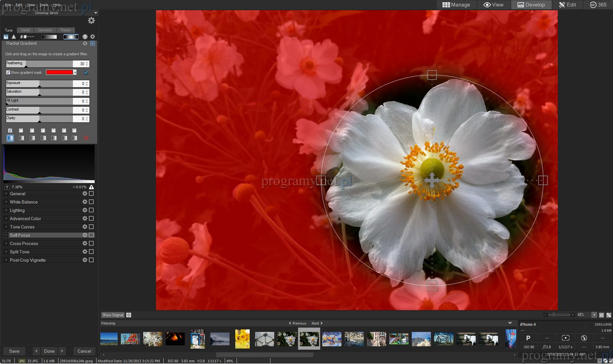Expand the General group
The width and height of the screenshot is (613, 364).
point(6,194)
